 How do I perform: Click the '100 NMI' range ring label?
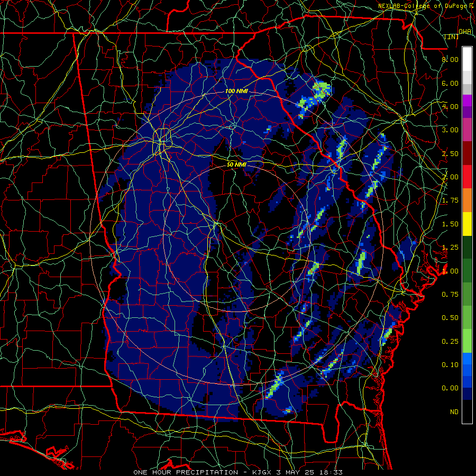pos(236,91)
